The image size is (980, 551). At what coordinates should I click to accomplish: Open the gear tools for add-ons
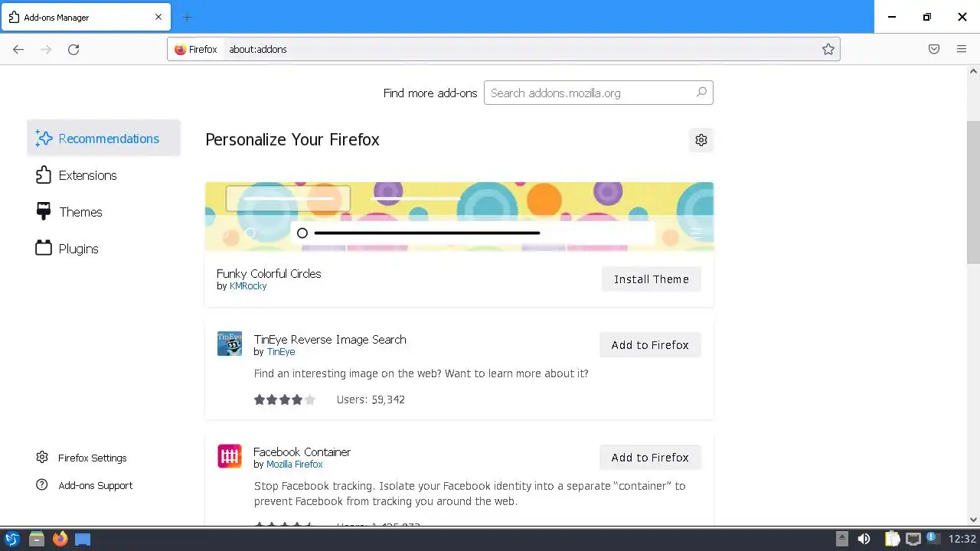tap(701, 140)
